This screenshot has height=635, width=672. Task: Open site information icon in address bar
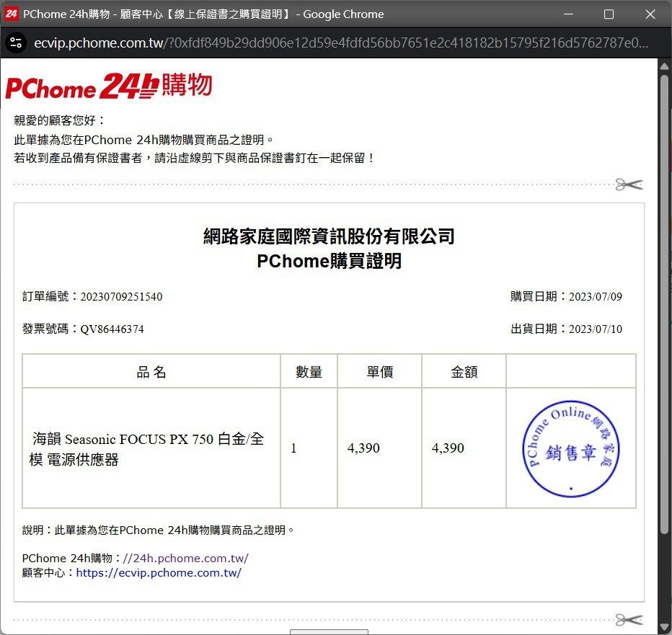point(16,43)
